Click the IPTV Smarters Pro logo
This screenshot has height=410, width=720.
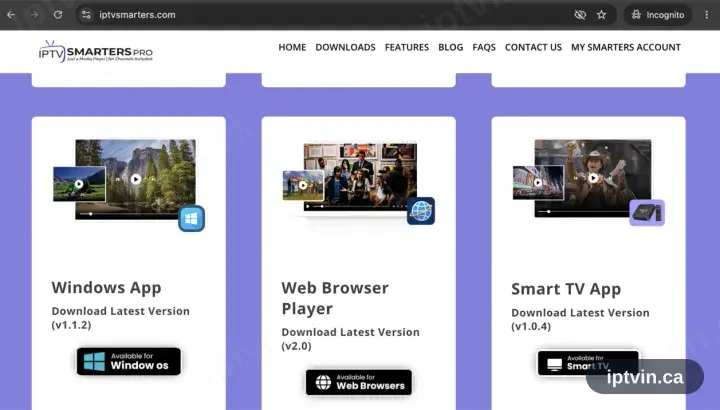tap(96, 51)
